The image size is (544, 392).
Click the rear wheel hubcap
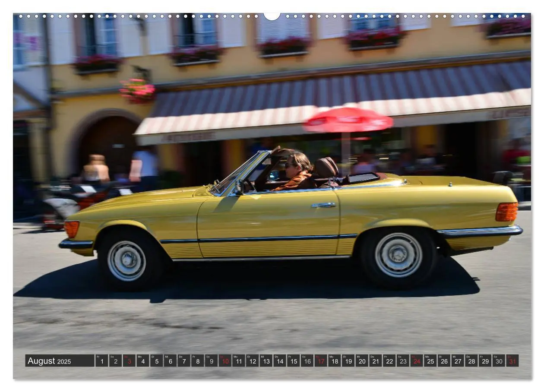pyautogui.click(x=398, y=255)
